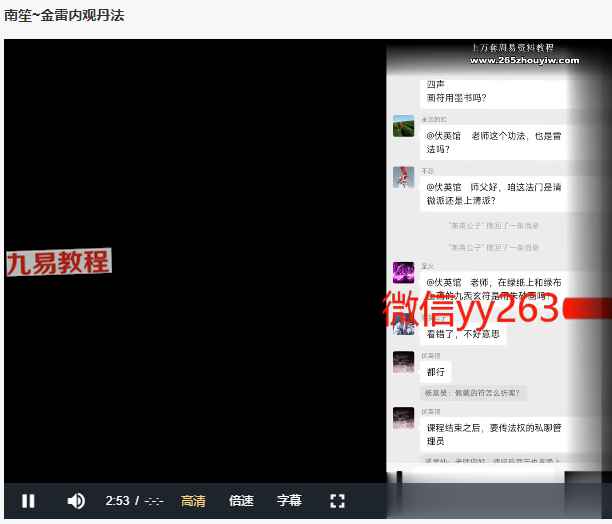The width and height of the screenshot is (612, 524).
Task: Click the avatar beside the 都行 message
Action: [x=404, y=362]
